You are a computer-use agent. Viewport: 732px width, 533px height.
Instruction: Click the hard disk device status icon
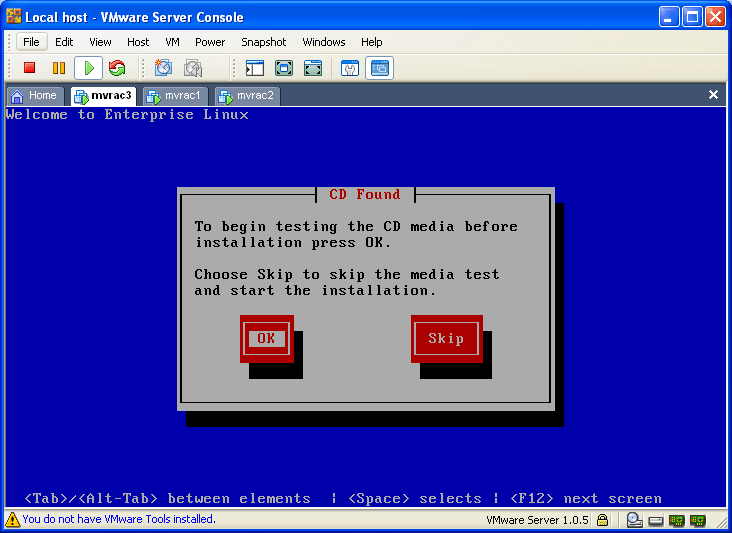tap(655, 520)
